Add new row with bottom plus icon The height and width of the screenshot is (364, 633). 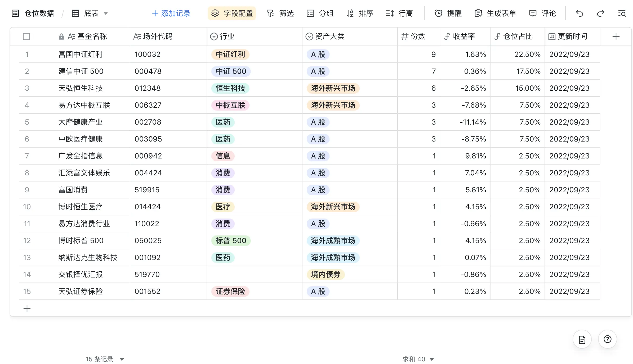(27, 308)
